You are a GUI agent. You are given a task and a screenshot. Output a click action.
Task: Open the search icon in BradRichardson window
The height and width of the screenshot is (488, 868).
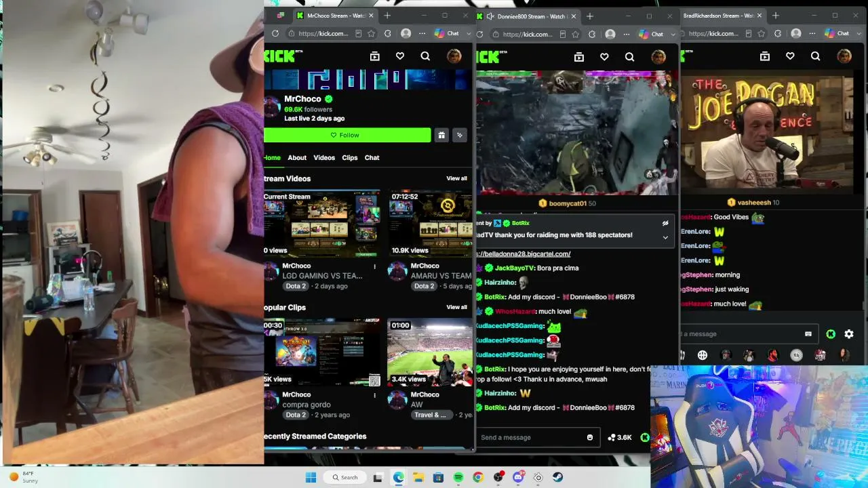[815, 56]
